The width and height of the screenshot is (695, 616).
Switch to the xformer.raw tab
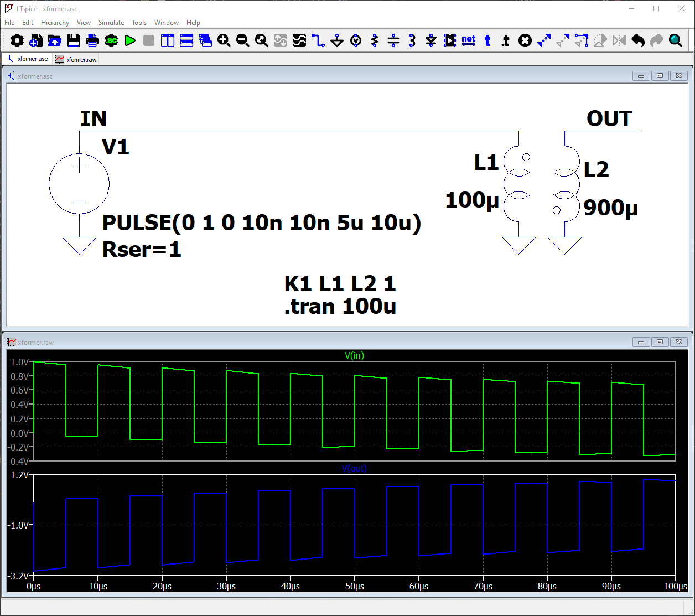click(x=76, y=59)
